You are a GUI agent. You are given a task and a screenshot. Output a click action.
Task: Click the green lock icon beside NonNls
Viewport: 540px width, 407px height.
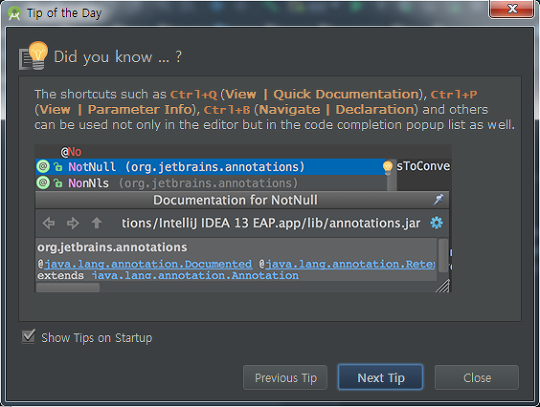(58, 183)
